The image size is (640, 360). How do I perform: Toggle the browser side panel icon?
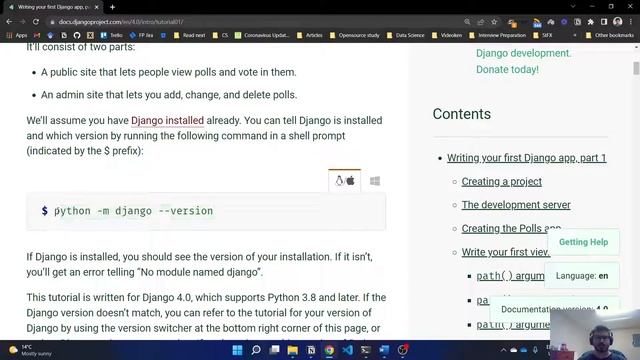[x=604, y=22]
